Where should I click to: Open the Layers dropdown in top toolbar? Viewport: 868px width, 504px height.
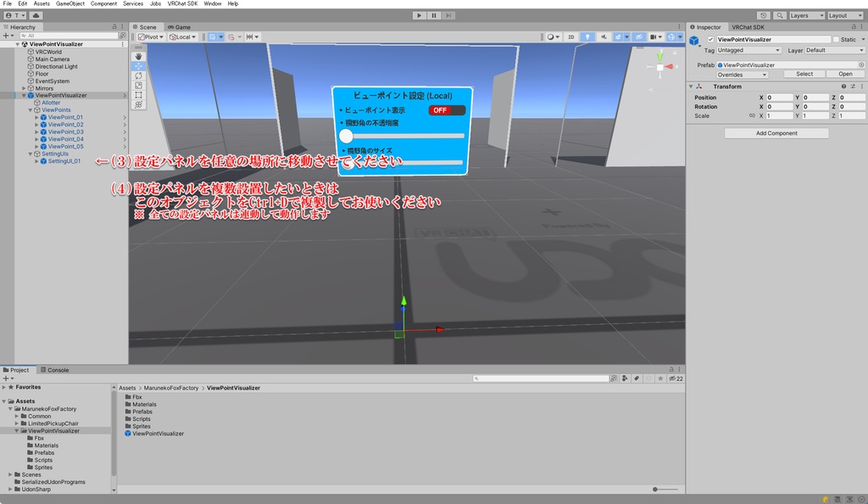pyautogui.click(x=807, y=15)
